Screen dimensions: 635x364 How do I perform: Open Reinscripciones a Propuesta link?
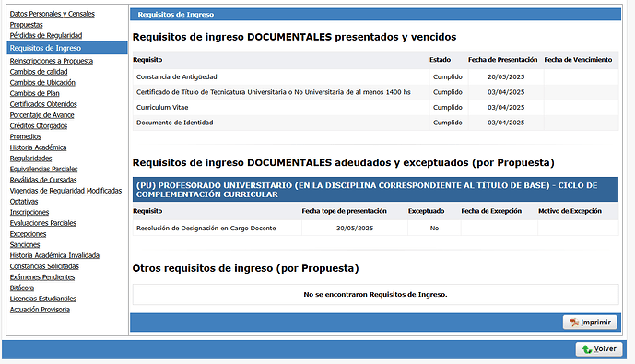point(52,61)
